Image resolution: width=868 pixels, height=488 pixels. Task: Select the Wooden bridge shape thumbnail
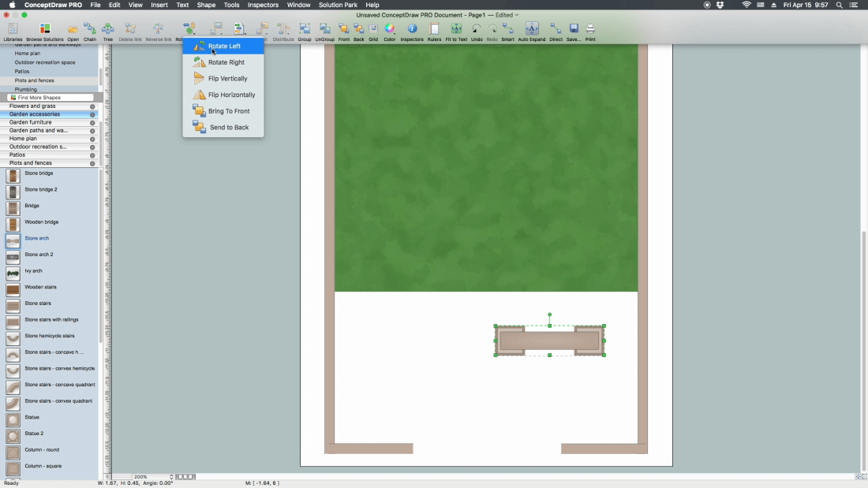tap(13, 225)
